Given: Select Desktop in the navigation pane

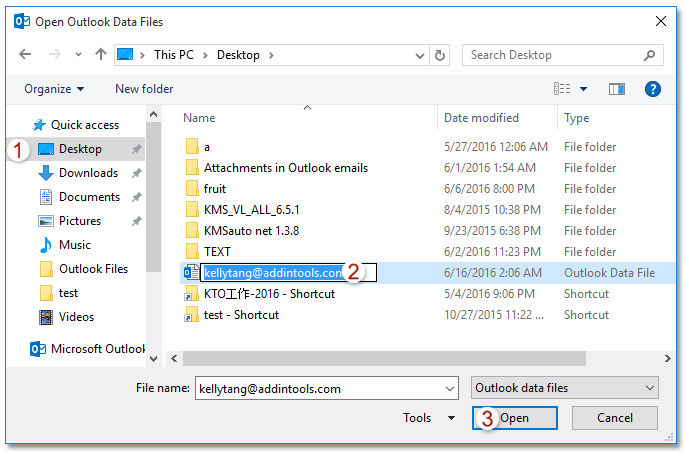Looking at the screenshot, I should [80, 149].
